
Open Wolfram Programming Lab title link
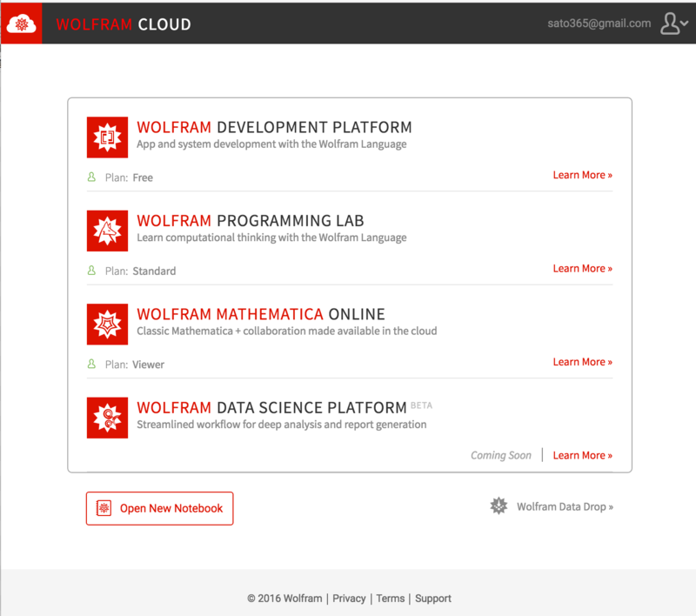tap(251, 221)
